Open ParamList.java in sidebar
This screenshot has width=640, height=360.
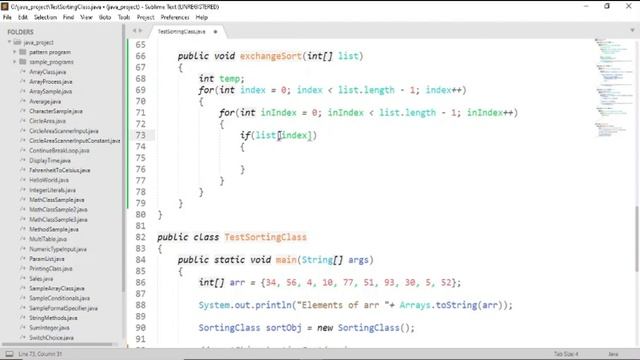[x=47, y=259]
